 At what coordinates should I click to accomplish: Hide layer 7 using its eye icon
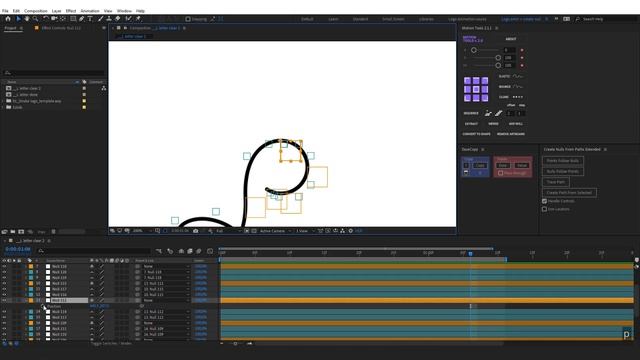[x=4, y=266]
